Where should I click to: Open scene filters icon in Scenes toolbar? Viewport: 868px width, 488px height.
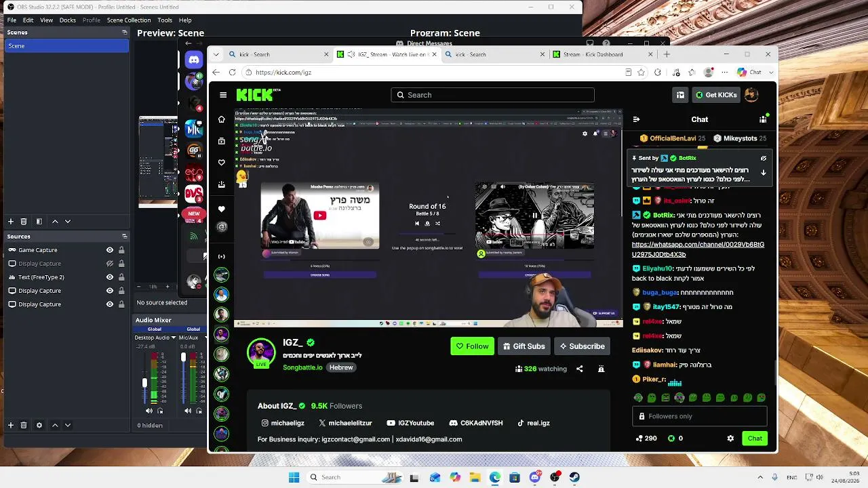coord(39,222)
